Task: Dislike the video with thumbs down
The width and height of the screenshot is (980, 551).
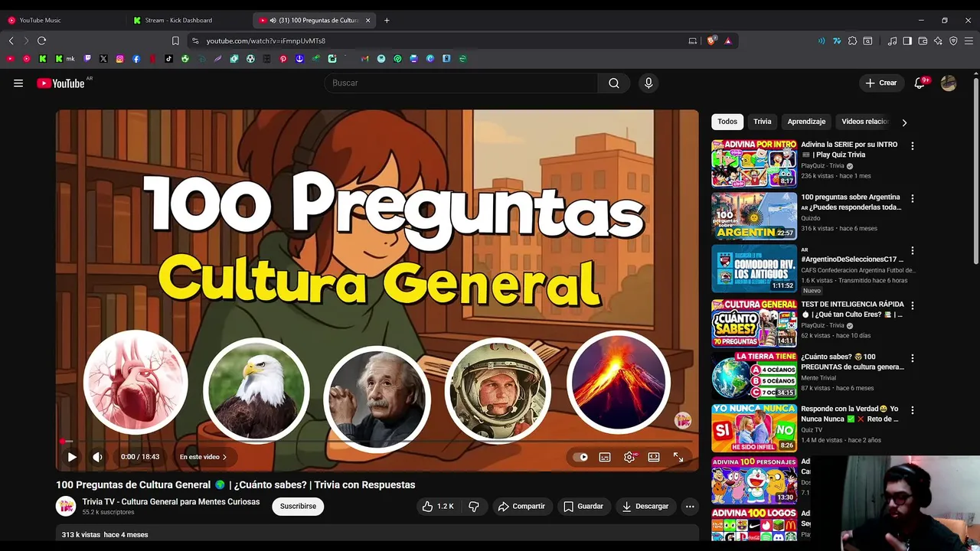Action: click(x=474, y=506)
